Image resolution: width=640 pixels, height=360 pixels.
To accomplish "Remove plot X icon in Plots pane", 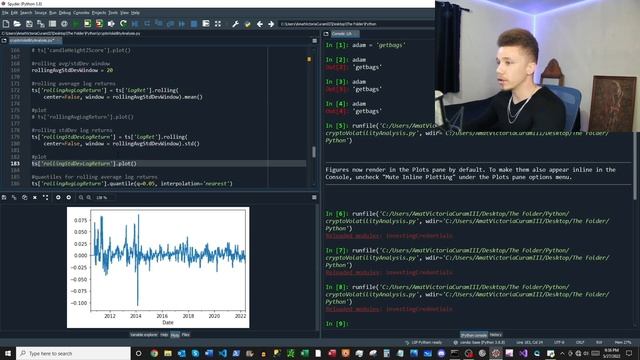I will tap(35, 198).
